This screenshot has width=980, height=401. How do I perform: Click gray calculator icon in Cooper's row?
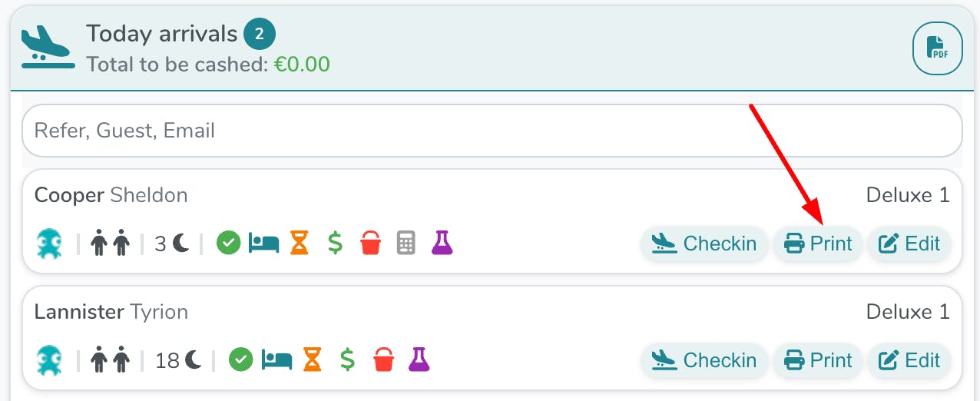pyautogui.click(x=406, y=244)
